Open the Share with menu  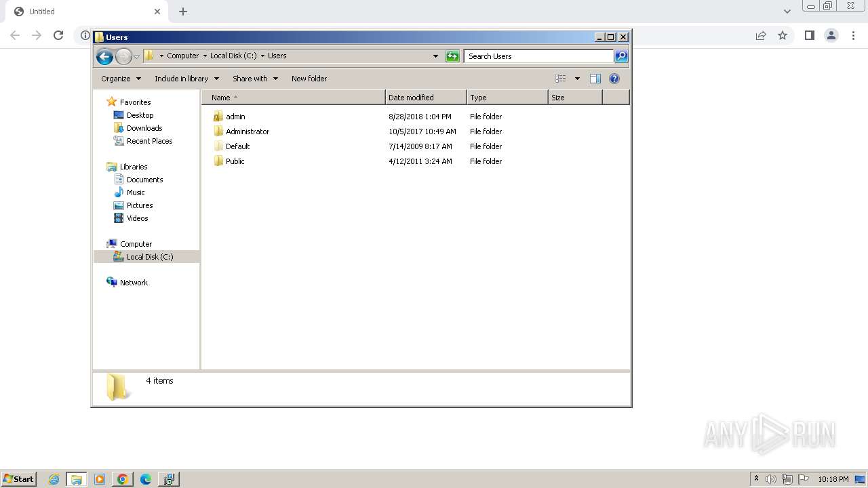[255, 79]
